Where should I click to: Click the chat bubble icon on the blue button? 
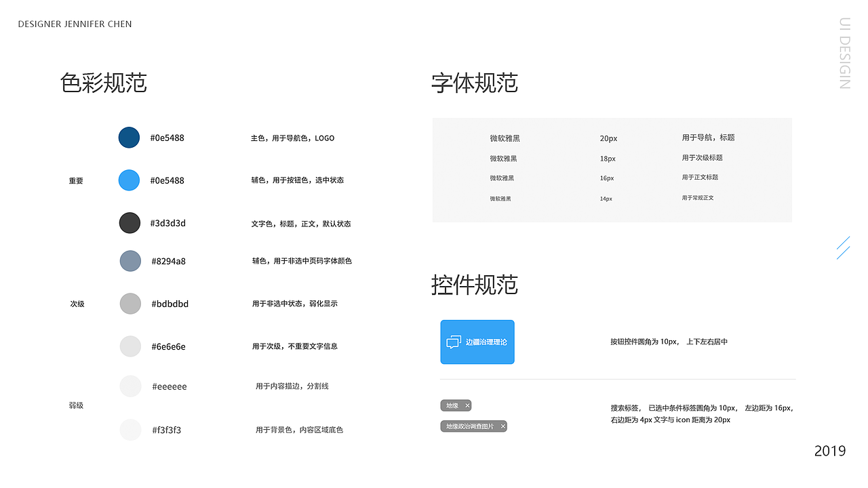coord(455,342)
